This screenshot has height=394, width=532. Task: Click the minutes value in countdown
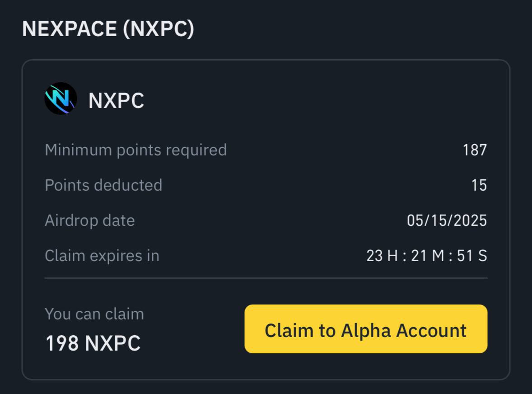point(428,256)
